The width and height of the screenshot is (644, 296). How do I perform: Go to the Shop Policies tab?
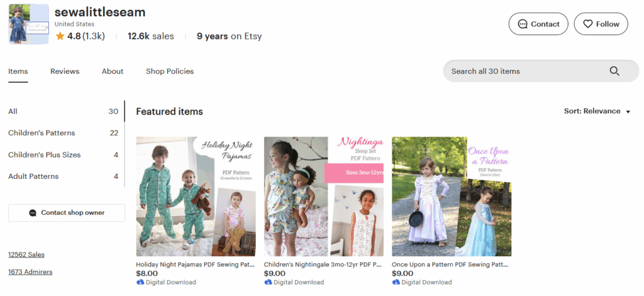tap(170, 71)
